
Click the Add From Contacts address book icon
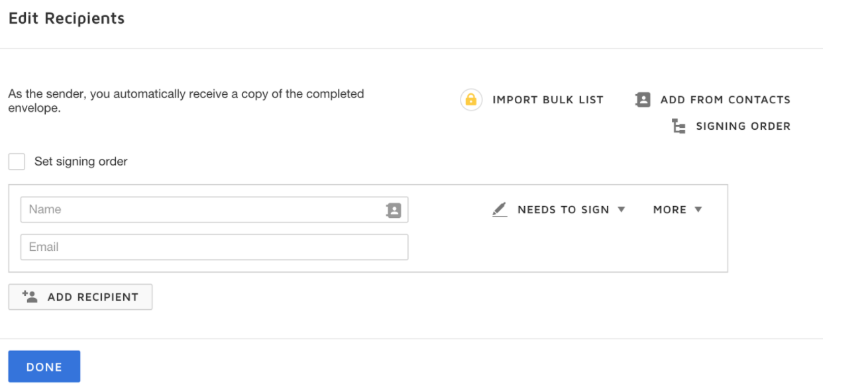coord(643,100)
